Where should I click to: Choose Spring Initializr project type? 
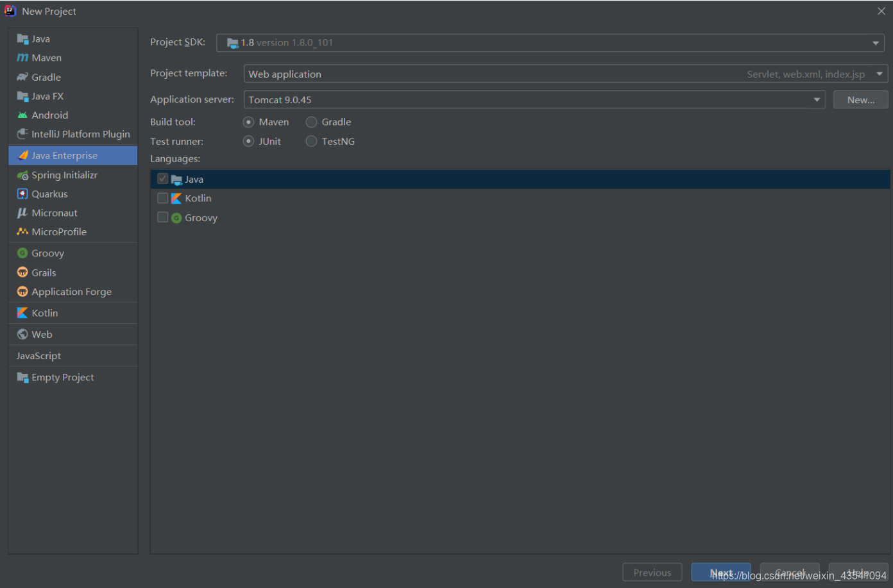pos(65,175)
